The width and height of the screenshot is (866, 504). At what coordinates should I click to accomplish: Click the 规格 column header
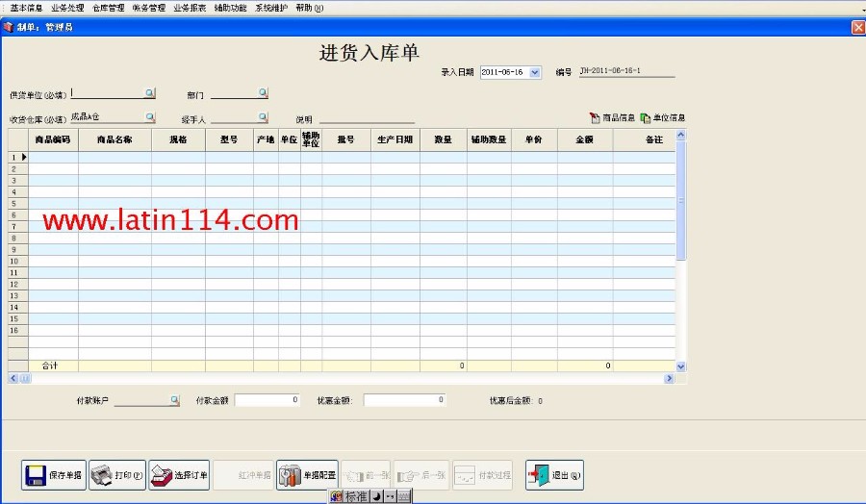pos(178,139)
